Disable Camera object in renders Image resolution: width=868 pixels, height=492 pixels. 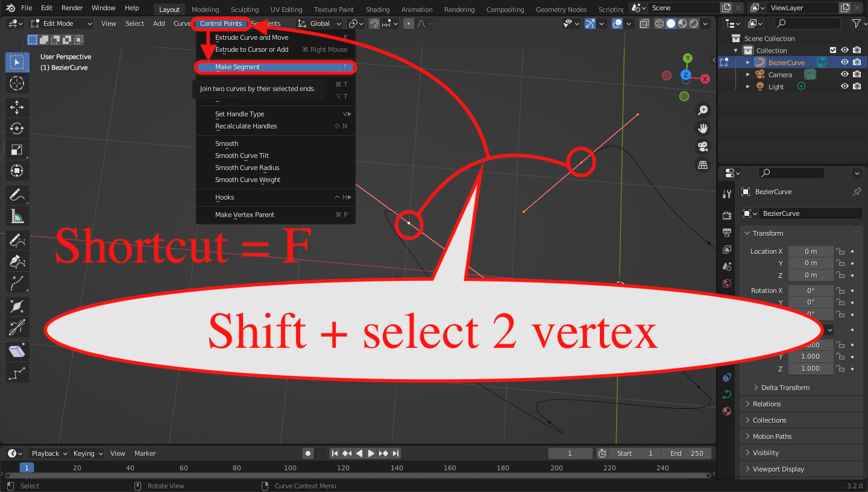pyautogui.click(x=857, y=74)
